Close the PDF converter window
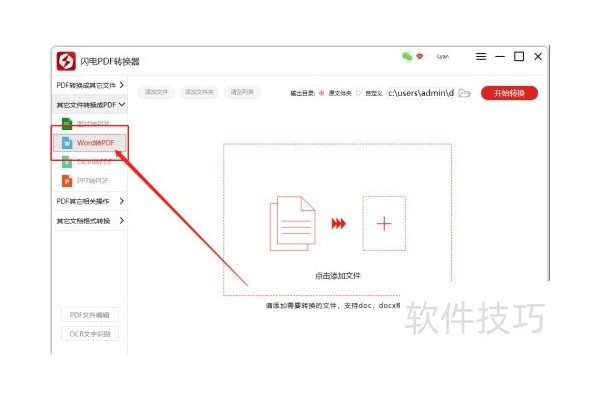 click(x=538, y=57)
